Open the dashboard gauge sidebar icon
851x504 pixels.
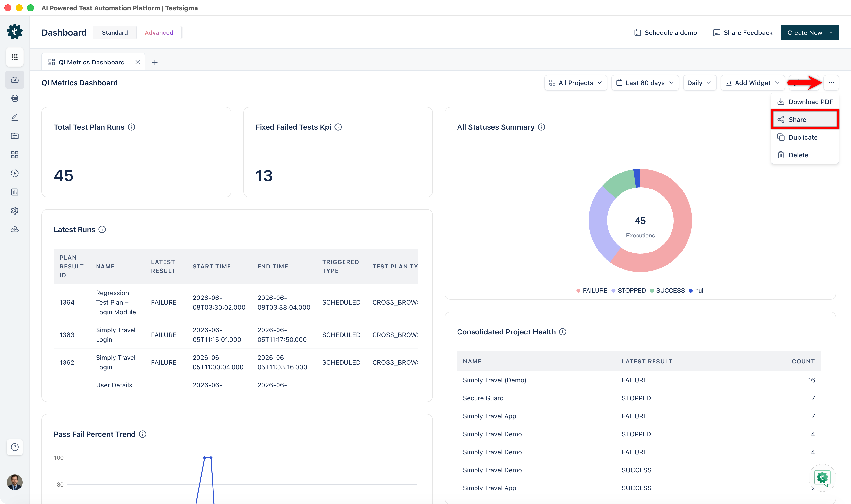tap(15, 80)
